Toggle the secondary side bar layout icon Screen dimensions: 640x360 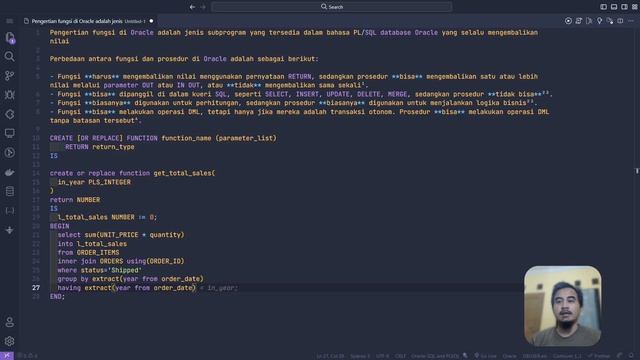624,7
